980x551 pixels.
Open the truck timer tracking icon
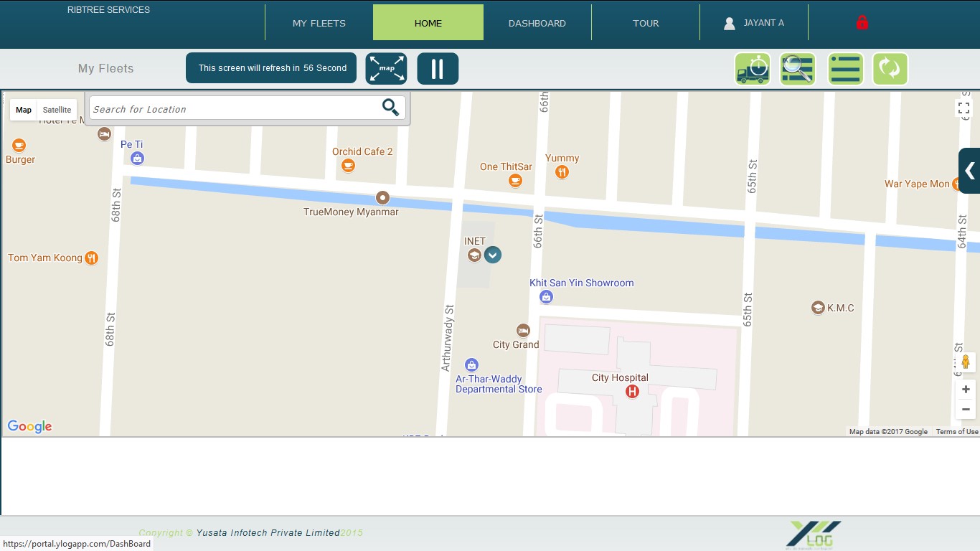[753, 69]
